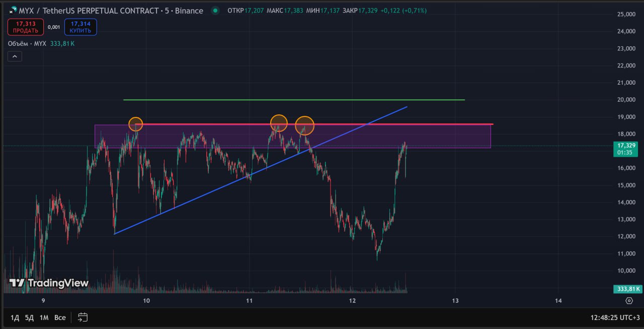Click the red ПРОДАТЬ sell button

(26, 27)
